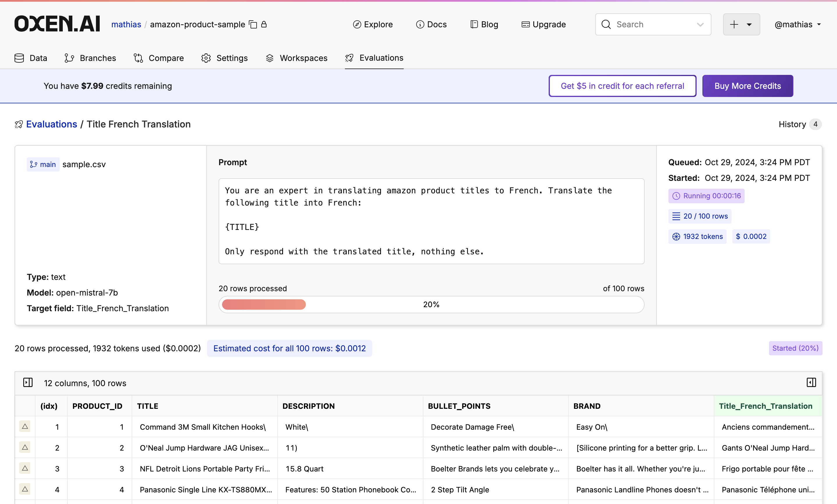Expand the @mathias account menu
Screen dimensions: 837x504
797,24
